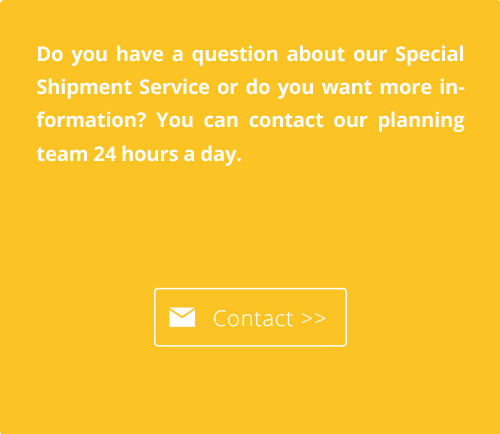This screenshot has height=434, width=500.
Task: Click the words 'want more' in second line
Action: [377, 88]
